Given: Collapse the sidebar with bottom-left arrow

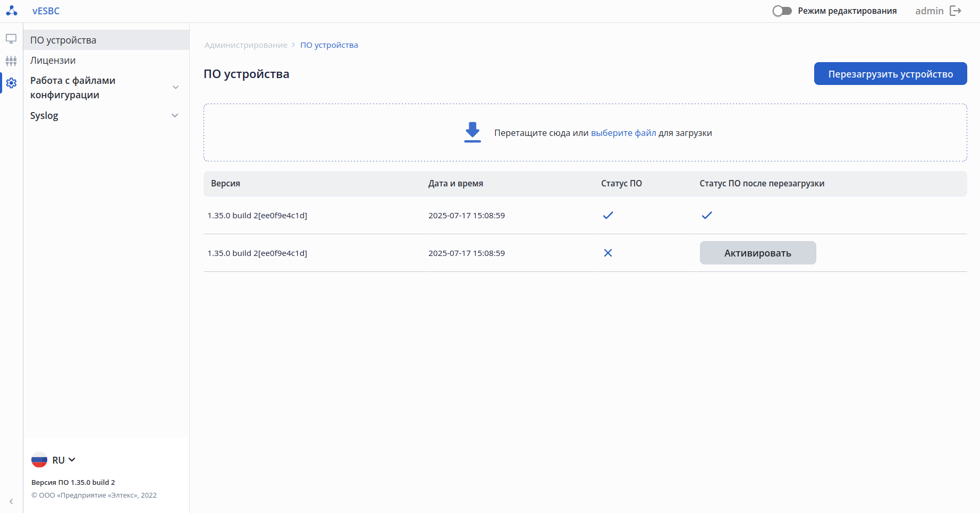Looking at the screenshot, I should [11, 501].
